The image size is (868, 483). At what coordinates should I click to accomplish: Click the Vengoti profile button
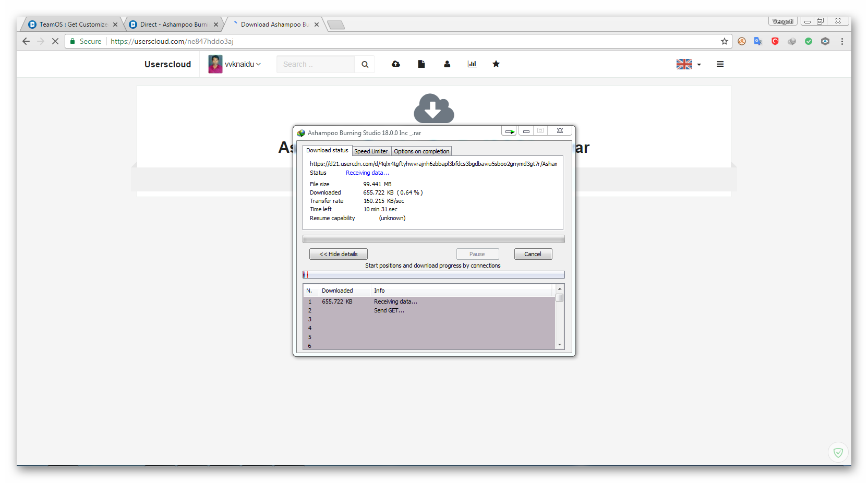coord(782,21)
